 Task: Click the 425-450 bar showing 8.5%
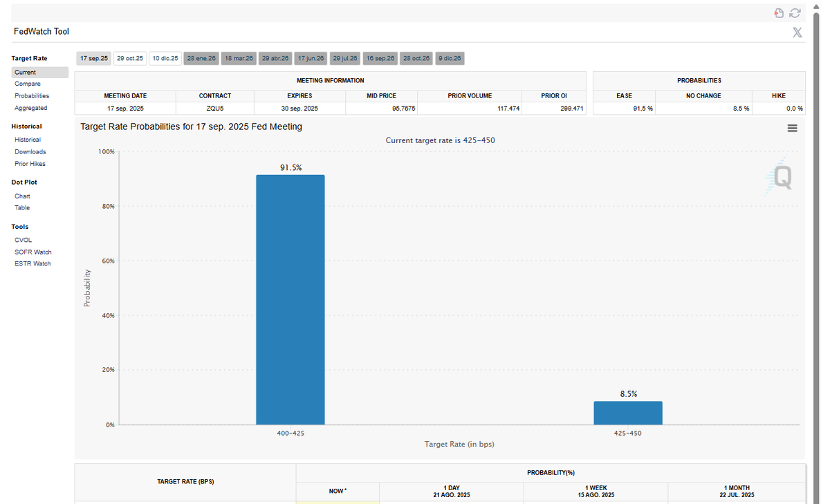[x=628, y=413]
